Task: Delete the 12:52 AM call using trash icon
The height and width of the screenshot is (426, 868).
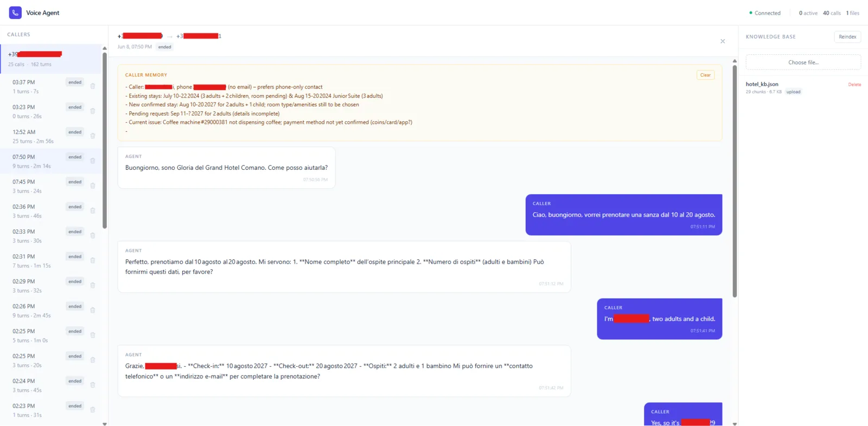Action: coord(93,136)
